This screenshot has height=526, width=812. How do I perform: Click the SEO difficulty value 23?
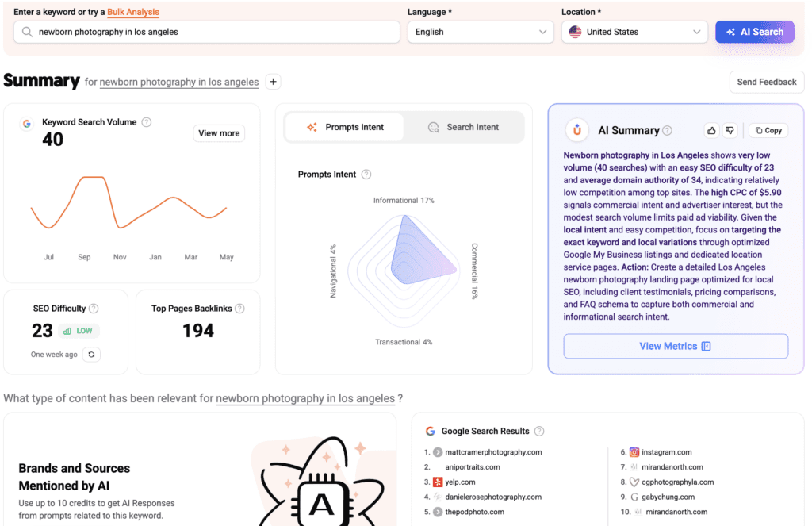(x=42, y=331)
